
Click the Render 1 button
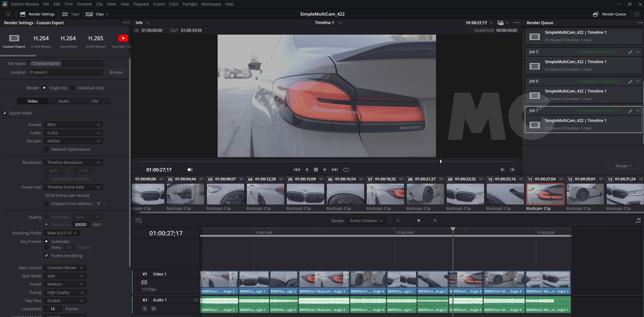pyautogui.click(x=623, y=166)
